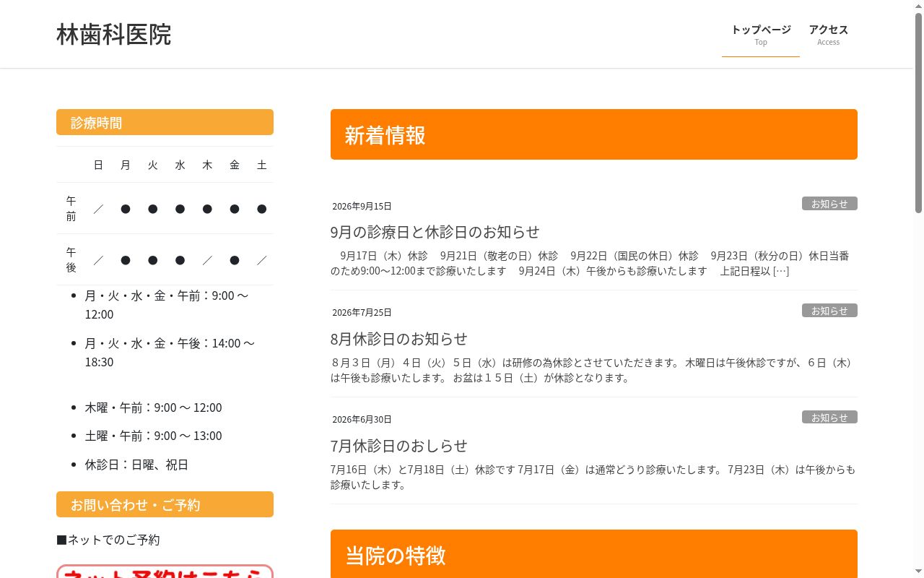Viewport: 924px width, 578px height.
Task: Click the 土 column header in the schedule
Action: tap(262, 165)
